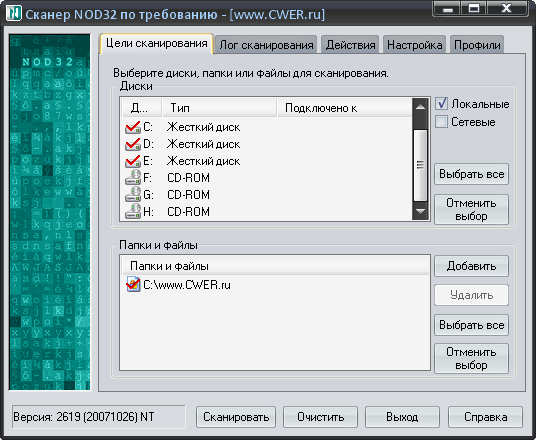The image size is (536, 440).
Task: Click the Очистить button
Action: [320, 417]
